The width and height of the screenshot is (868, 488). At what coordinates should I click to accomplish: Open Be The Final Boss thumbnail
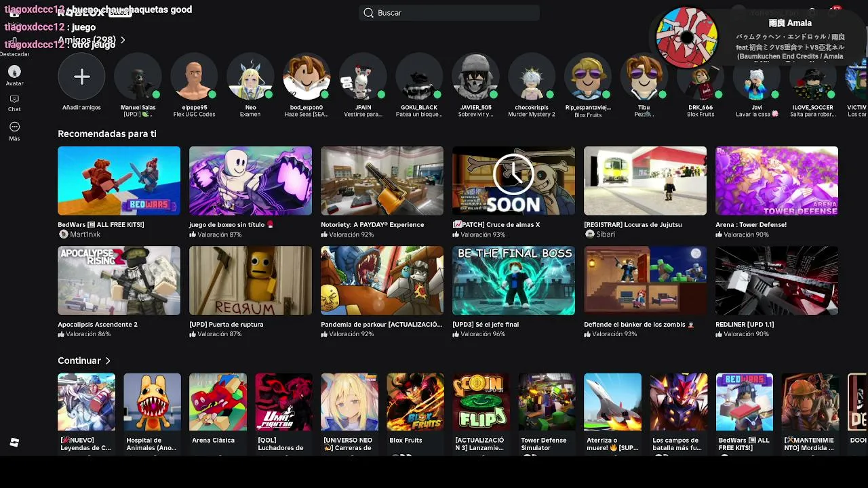[513, 281]
